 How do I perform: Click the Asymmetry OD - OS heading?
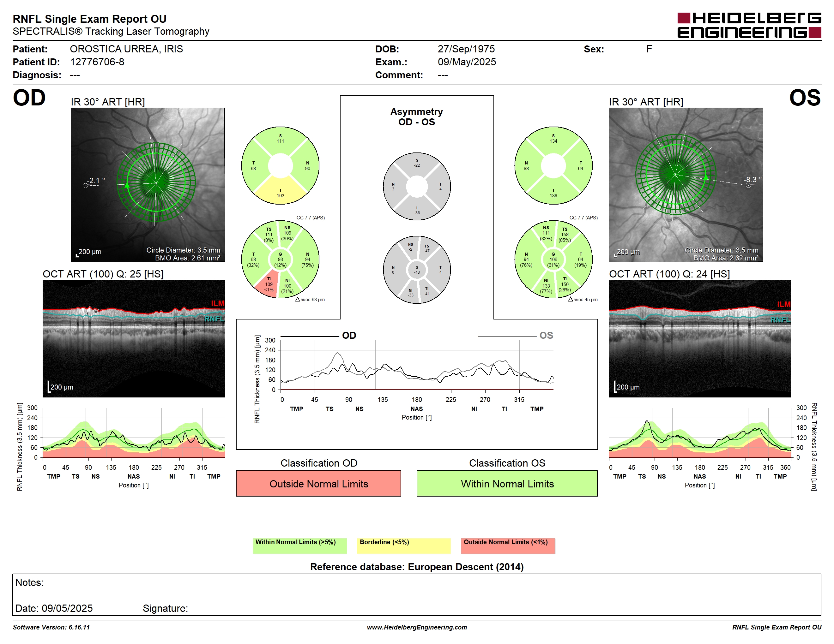coord(417,117)
